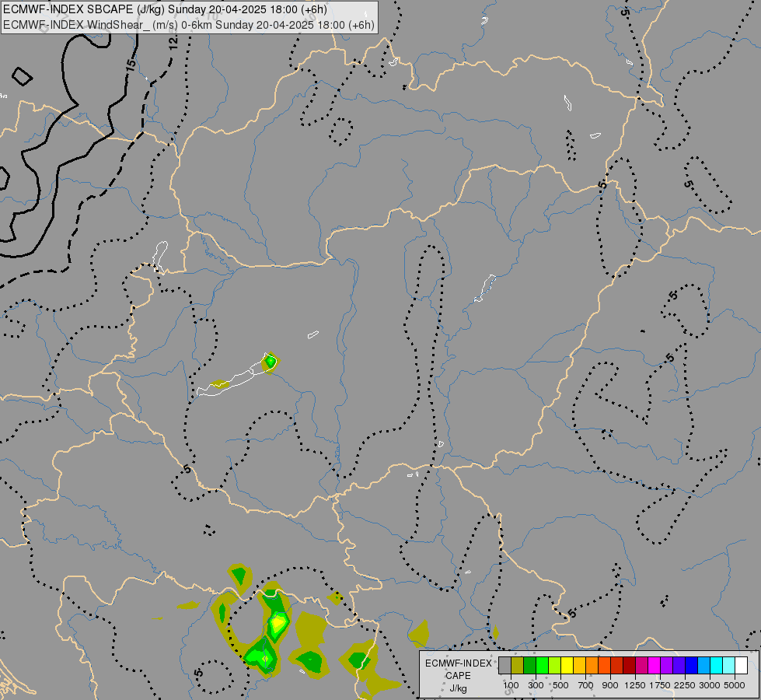This screenshot has width=761, height=700.
Task: Click the white legend swatch
Action: (x=741, y=665)
